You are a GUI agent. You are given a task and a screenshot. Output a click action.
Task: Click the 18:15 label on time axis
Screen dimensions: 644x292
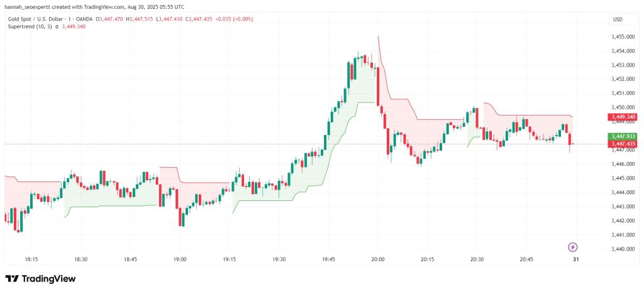(31, 259)
